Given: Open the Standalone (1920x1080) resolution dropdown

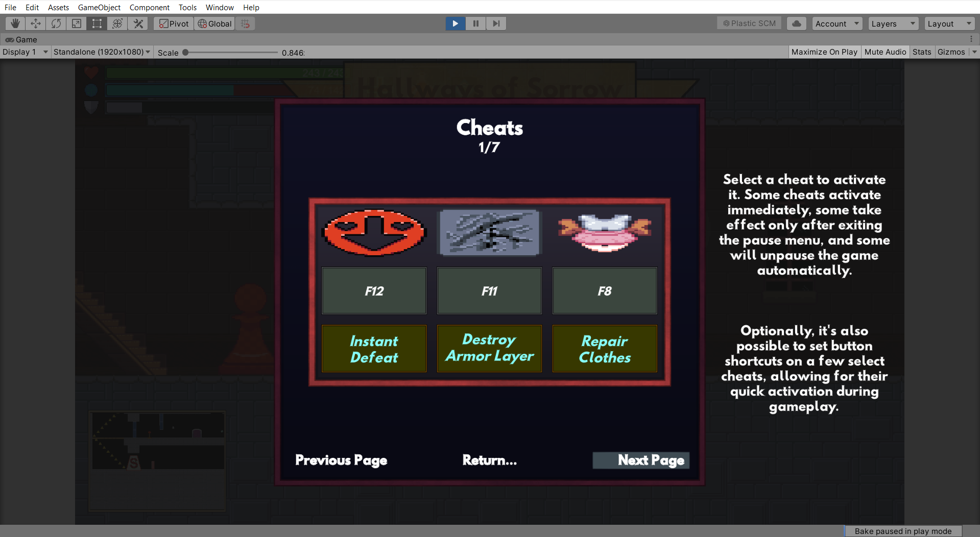Looking at the screenshot, I should pyautogui.click(x=102, y=52).
